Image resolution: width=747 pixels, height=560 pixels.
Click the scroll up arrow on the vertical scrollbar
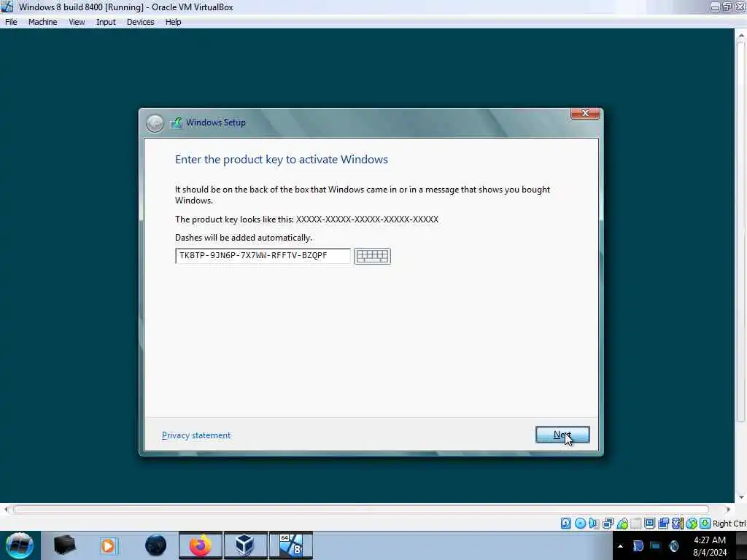tap(740, 35)
